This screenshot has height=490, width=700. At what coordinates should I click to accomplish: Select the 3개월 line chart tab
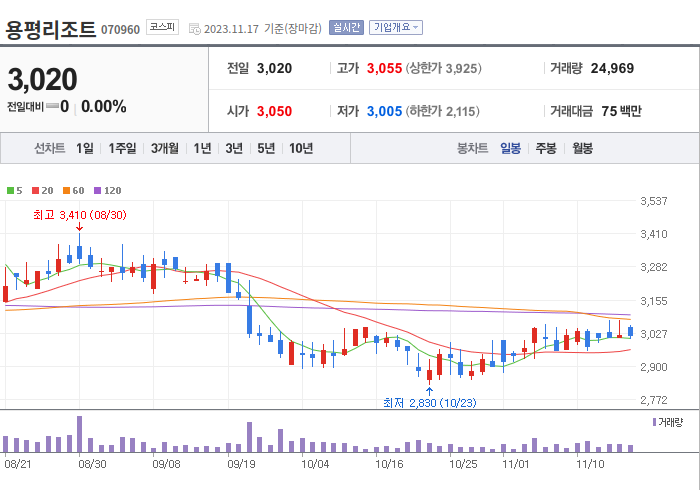click(165, 148)
